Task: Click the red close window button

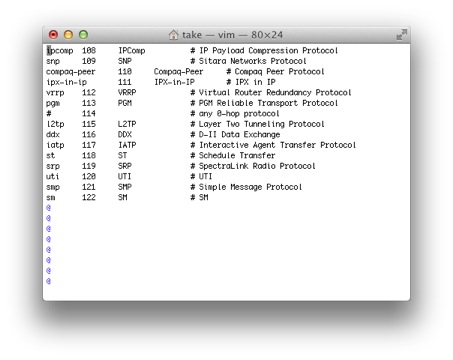Action: (53, 35)
